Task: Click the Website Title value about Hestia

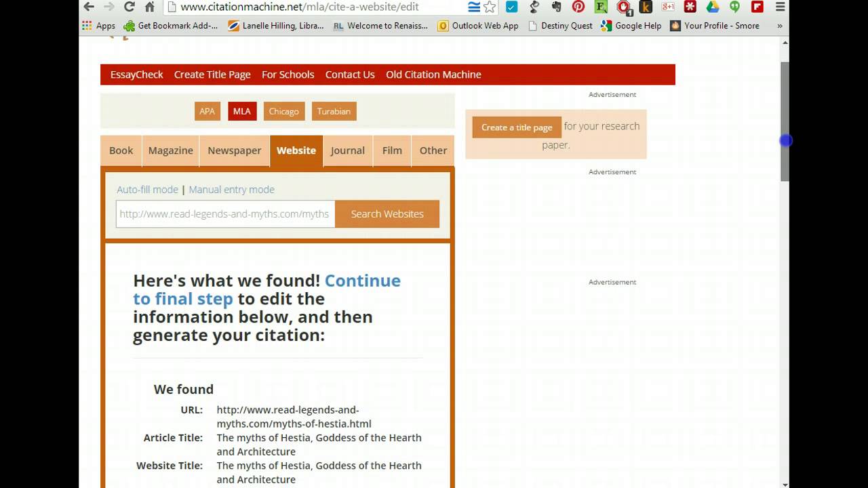Action: pos(319,472)
